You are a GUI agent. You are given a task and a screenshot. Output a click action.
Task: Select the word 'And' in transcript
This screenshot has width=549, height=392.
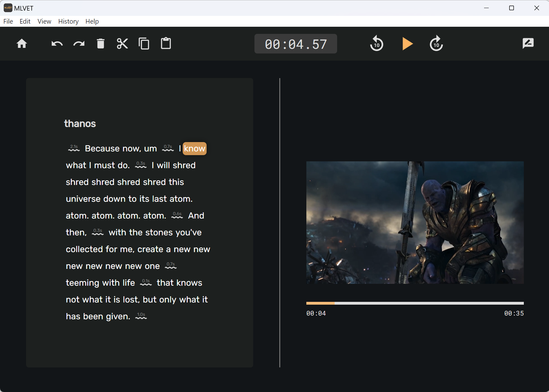click(196, 216)
